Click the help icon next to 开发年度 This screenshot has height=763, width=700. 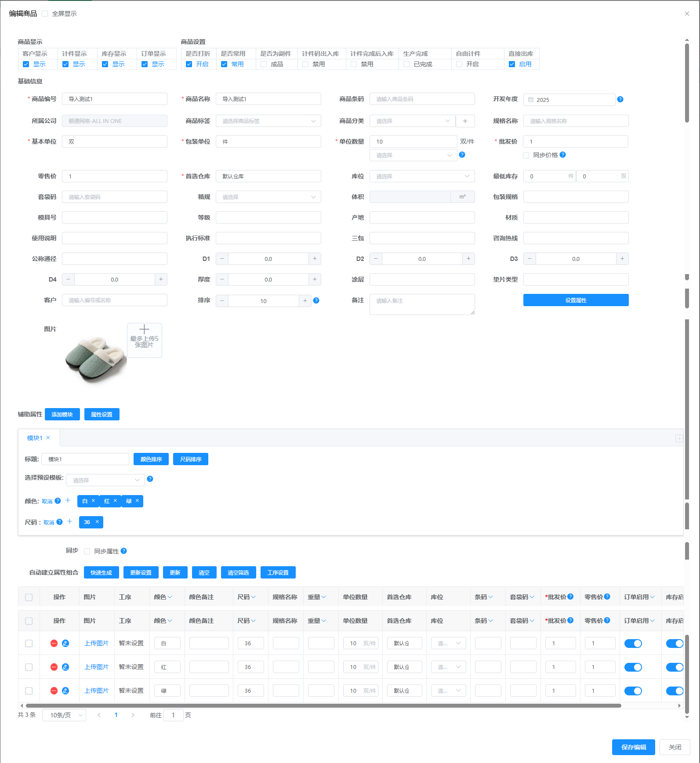620,99
